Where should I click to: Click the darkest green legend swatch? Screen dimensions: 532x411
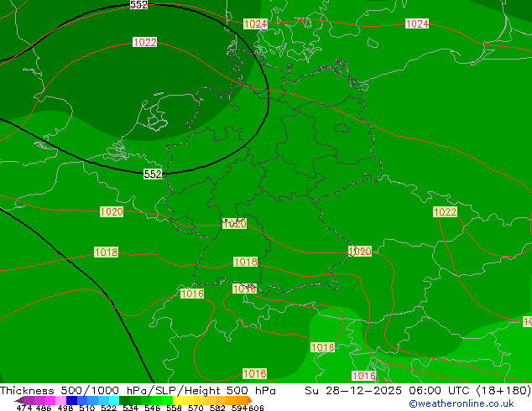pos(124,400)
